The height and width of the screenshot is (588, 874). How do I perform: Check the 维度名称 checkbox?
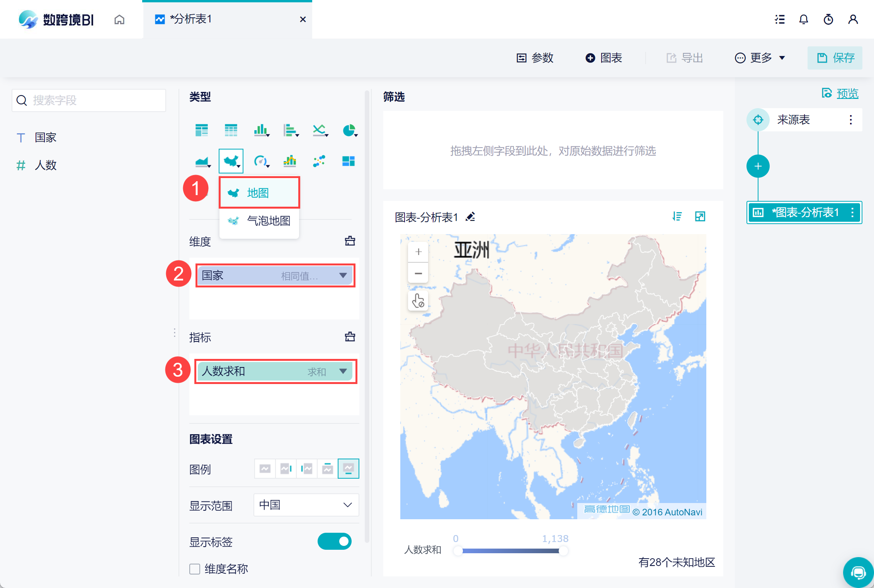pyautogui.click(x=195, y=569)
